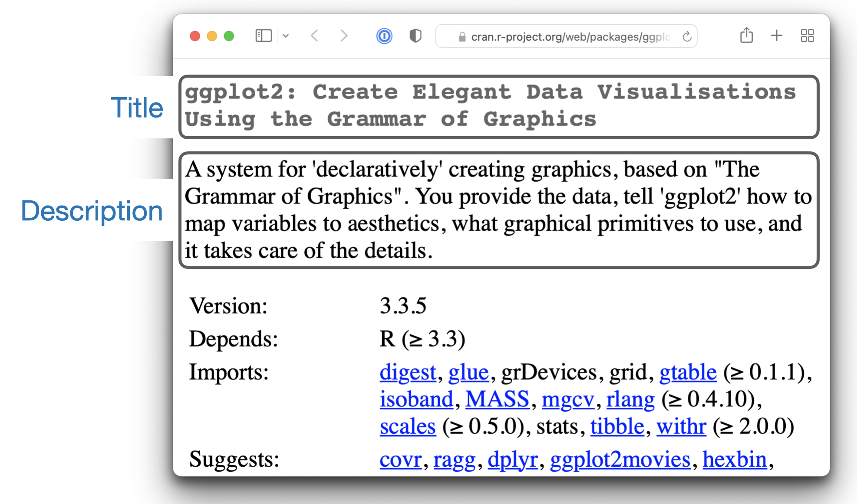The image size is (857, 504).
Task: Click the padlock icon in address bar
Action: [462, 37]
